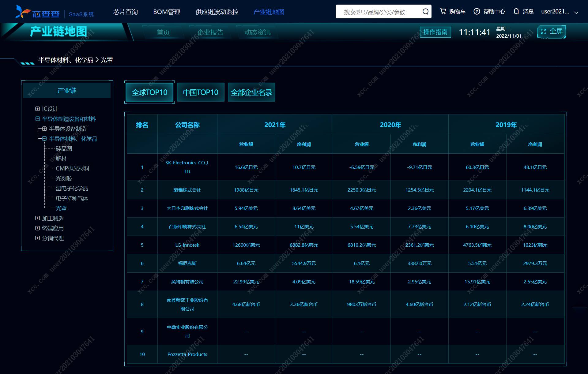The height and width of the screenshot is (374, 588).
Task: Select the 全部企业名录 tab
Action: (251, 92)
